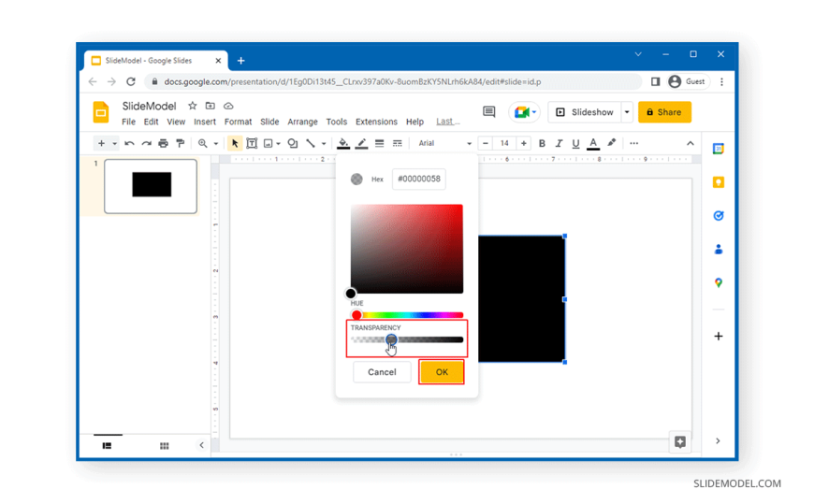This screenshot has width=814, height=504.
Task: Click the hue slider handle
Action: click(x=356, y=315)
